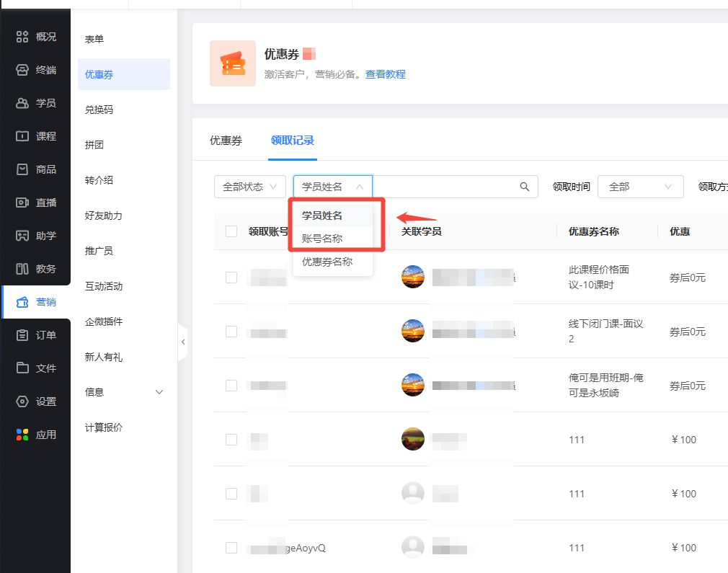Click the search magnifier icon in search box
The height and width of the screenshot is (573, 728).
tap(525, 187)
